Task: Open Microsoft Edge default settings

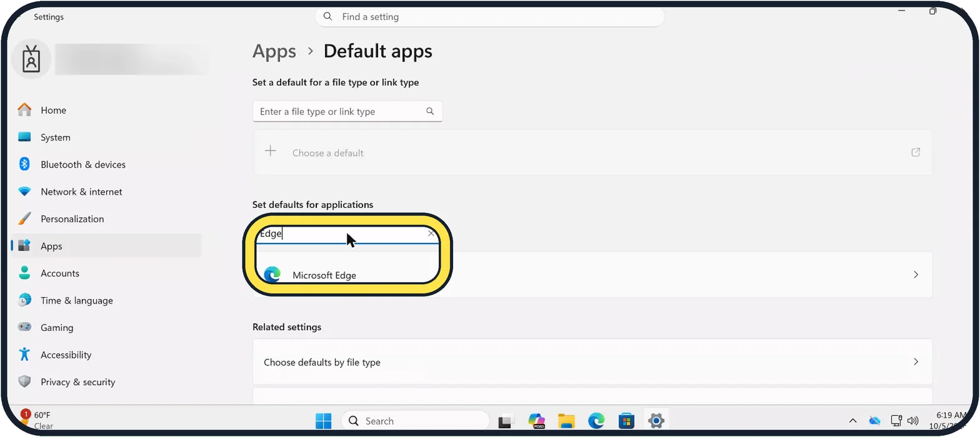Action: pos(592,275)
